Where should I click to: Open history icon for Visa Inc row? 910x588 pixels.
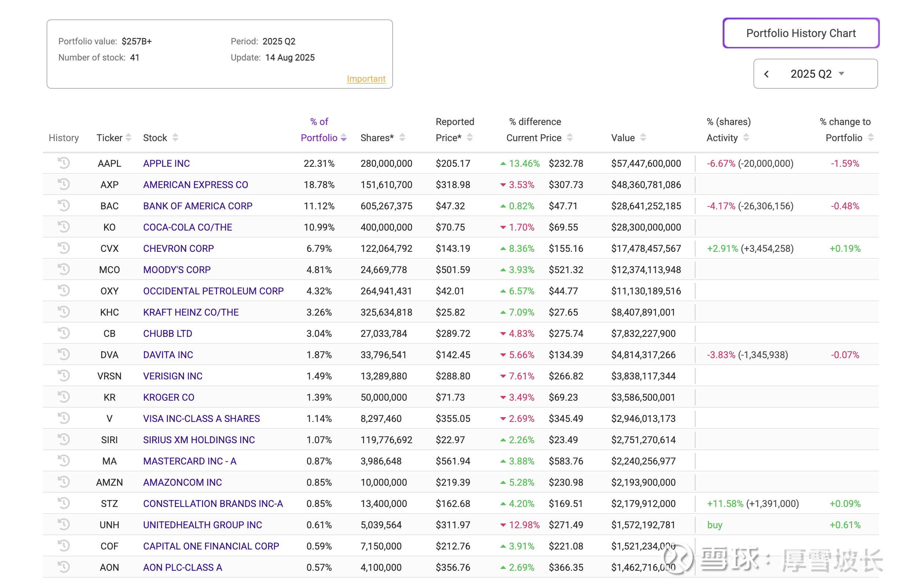[64, 418]
